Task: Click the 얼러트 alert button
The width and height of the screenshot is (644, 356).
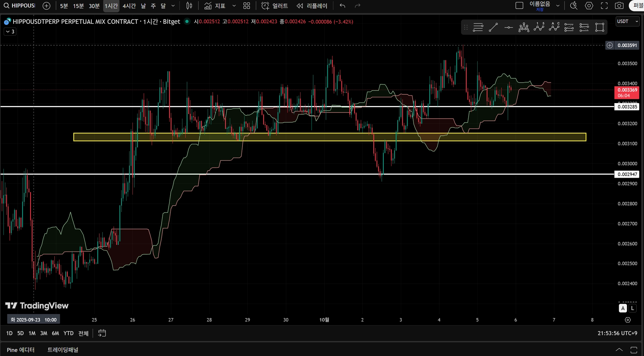Action: [275, 6]
